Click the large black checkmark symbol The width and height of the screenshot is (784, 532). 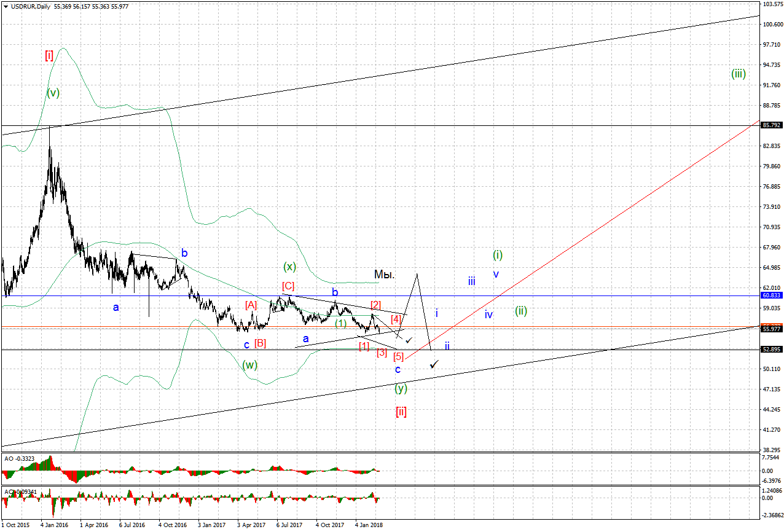tap(434, 364)
